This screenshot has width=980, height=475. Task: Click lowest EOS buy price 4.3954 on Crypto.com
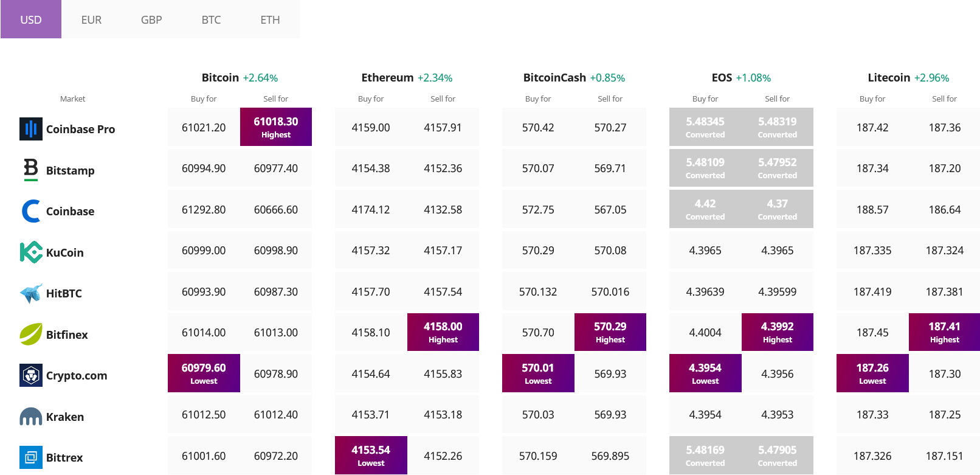(705, 373)
